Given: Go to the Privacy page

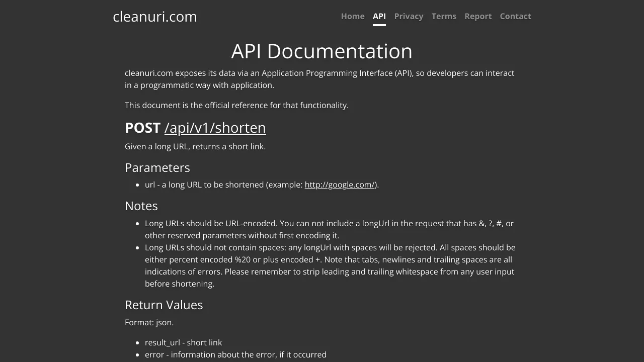Looking at the screenshot, I should [409, 16].
